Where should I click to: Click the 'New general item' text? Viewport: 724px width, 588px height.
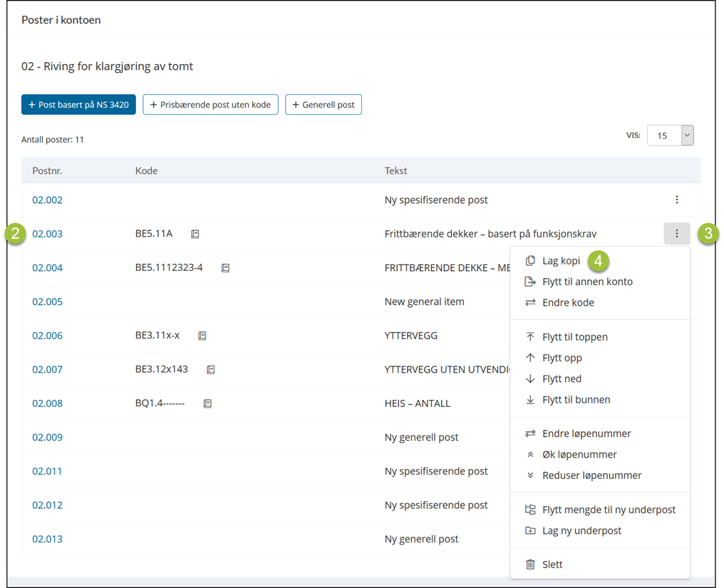[424, 301]
